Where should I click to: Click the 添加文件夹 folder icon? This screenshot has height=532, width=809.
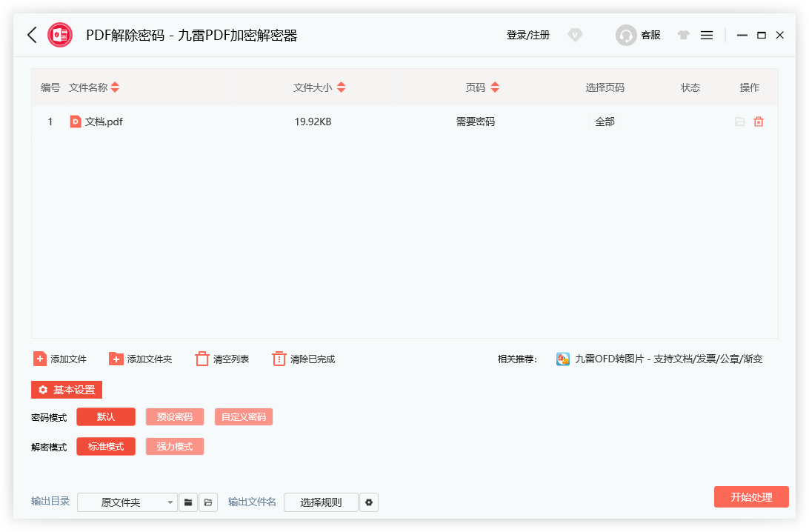(116, 359)
